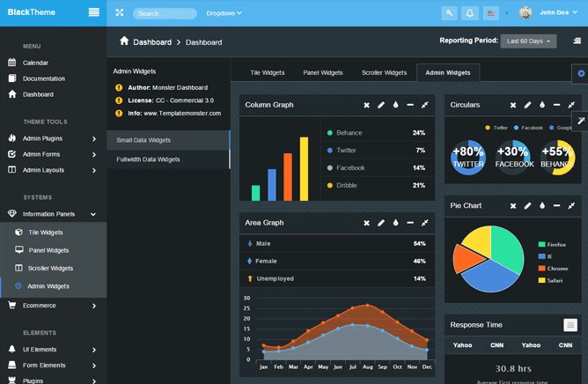Toggle Behance series in Column Graph legend

tap(349, 133)
